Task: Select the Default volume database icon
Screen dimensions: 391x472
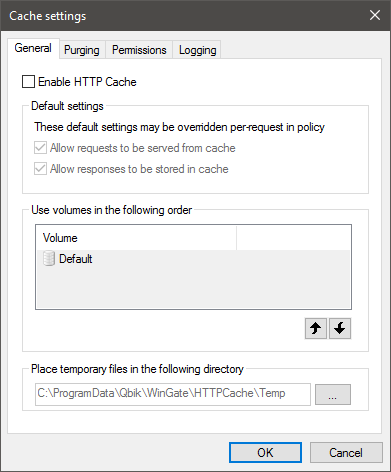Action: pos(49,259)
